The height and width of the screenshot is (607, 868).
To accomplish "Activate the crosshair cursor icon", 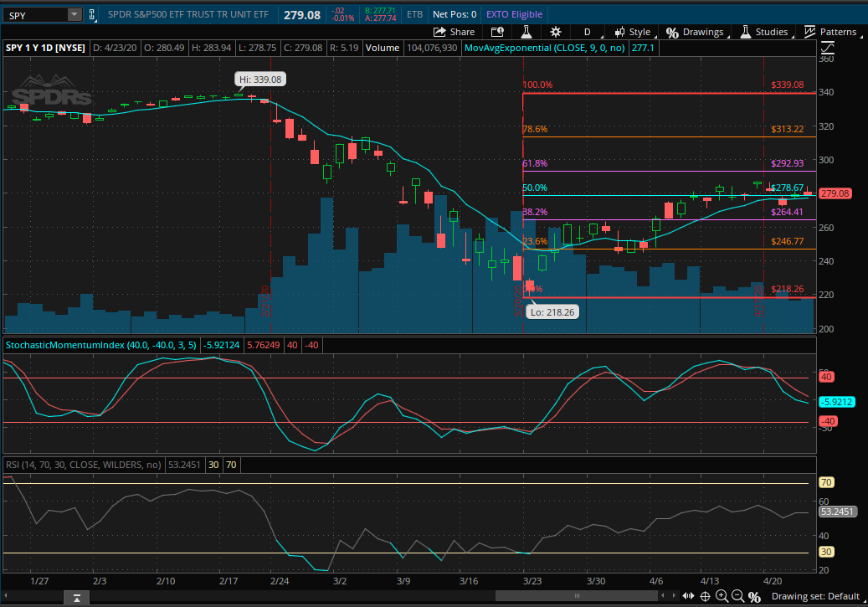I will 706,596.
